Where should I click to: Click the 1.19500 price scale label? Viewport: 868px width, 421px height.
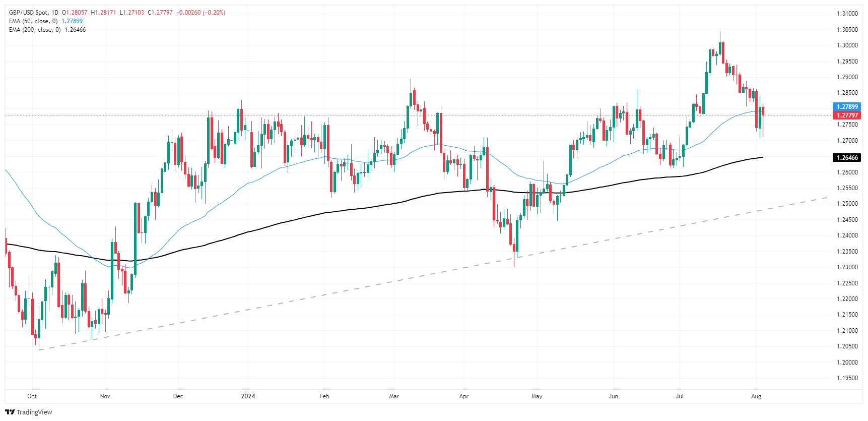tap(847, 378)
